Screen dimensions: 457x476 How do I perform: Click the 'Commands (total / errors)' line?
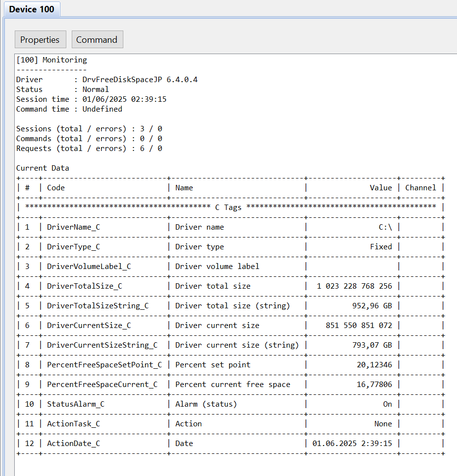point(89,139)
